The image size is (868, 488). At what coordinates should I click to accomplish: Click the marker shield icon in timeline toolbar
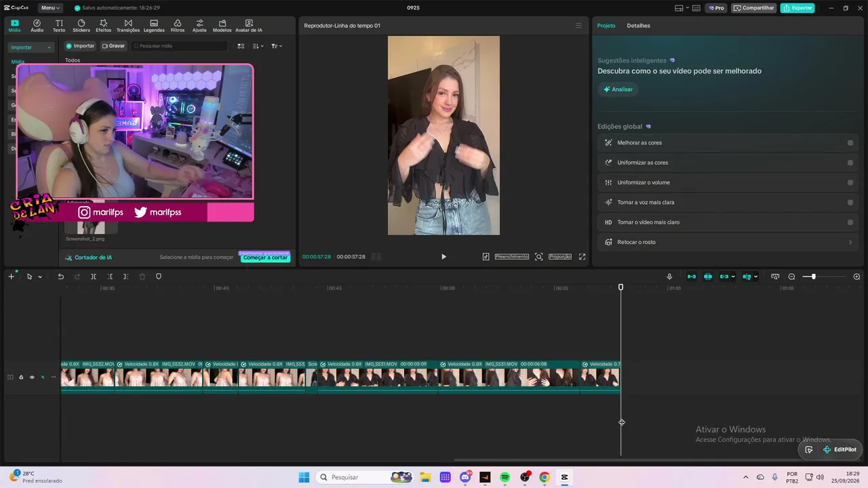coord(159,277)
